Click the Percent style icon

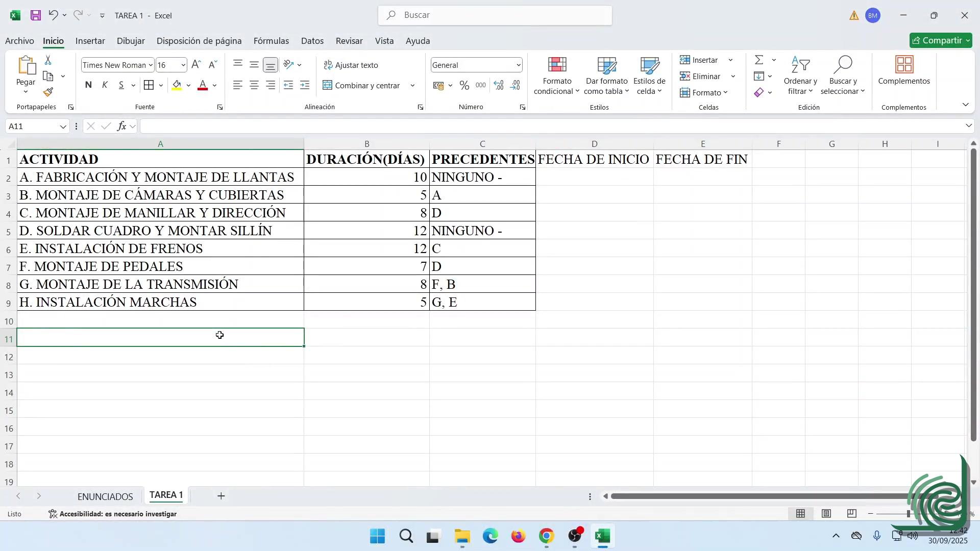[464, 86]
